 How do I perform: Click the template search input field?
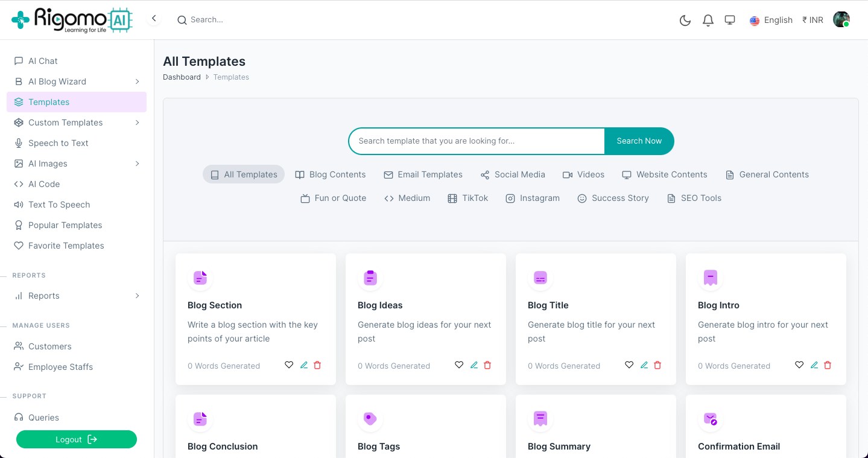point(477,141)
